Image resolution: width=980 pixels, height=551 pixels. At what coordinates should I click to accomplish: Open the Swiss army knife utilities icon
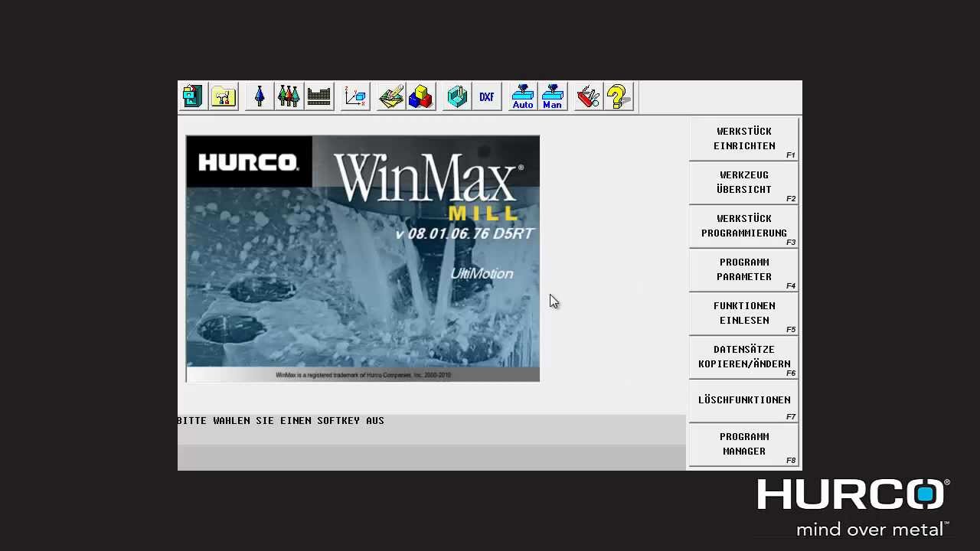tap(588, 96)
